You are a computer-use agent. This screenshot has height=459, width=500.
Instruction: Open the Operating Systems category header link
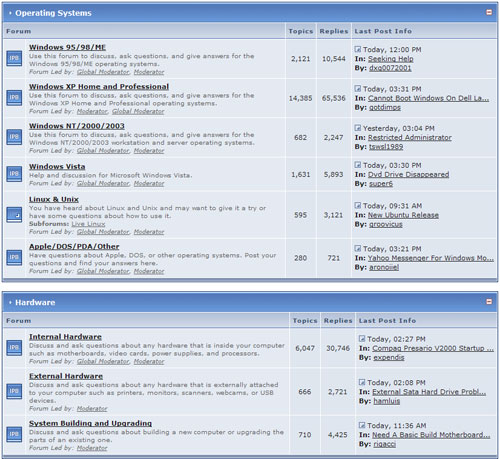click(x=53, y=13)
